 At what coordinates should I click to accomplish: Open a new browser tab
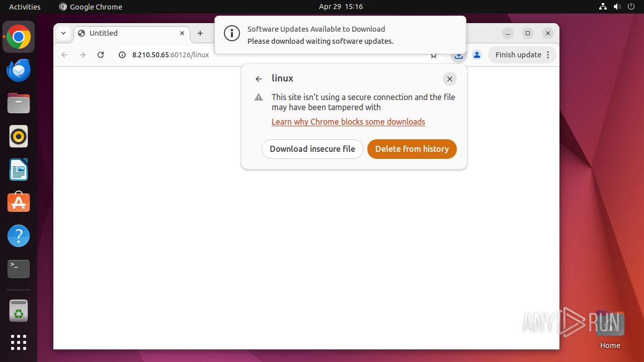coord(200,33)
